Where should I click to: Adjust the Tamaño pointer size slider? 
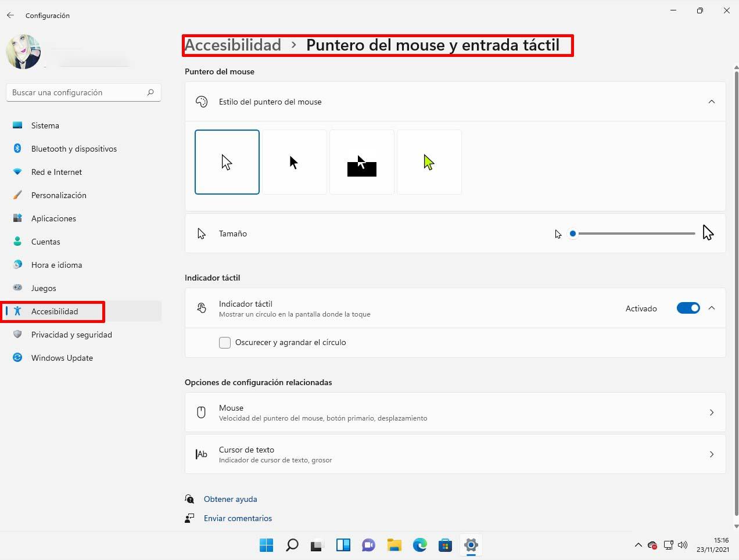tap(572, 234)
